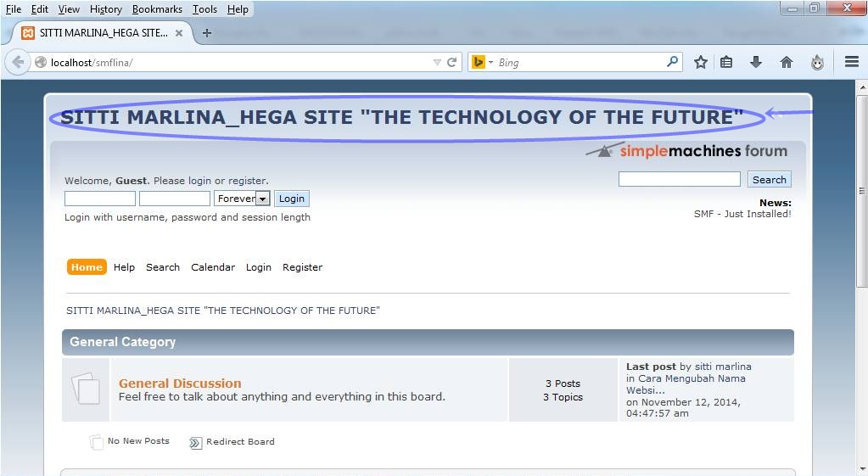Open the Bookmarks menu
The height and width of the screenshot is (476, 868).
157,9
